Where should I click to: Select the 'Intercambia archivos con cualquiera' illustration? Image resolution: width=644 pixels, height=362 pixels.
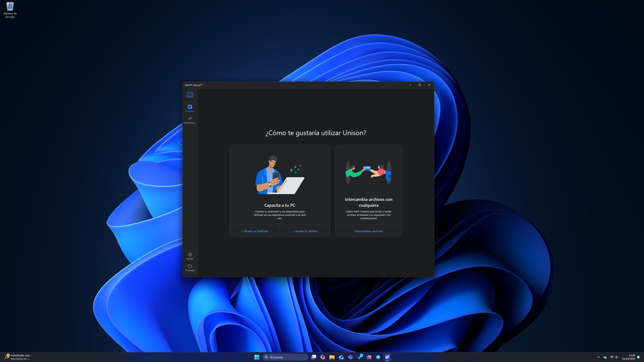(x=368, y=173)
